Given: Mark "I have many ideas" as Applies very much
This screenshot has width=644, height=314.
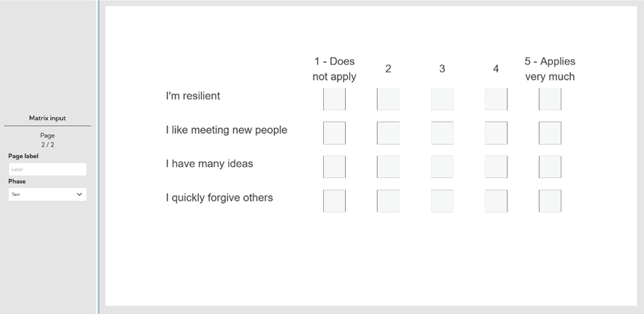Looking at the screenshot, I should (550, 167).
